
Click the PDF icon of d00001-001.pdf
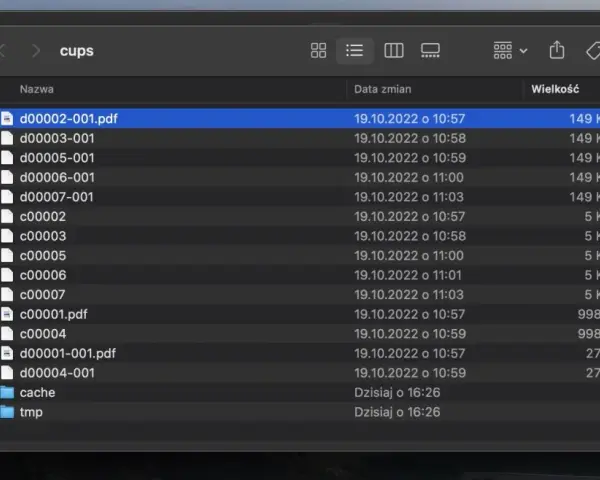tap(7, 353)
